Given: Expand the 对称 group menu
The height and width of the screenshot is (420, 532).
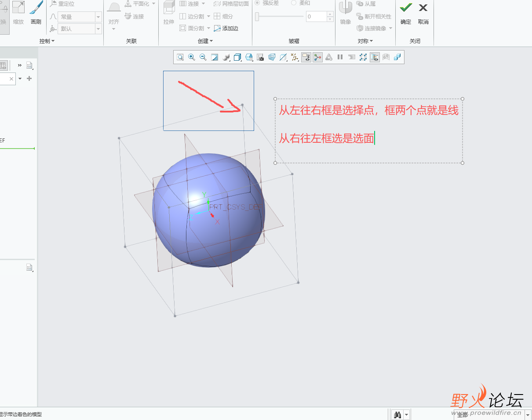Looking at the screenshot, I should click(366, 41).
